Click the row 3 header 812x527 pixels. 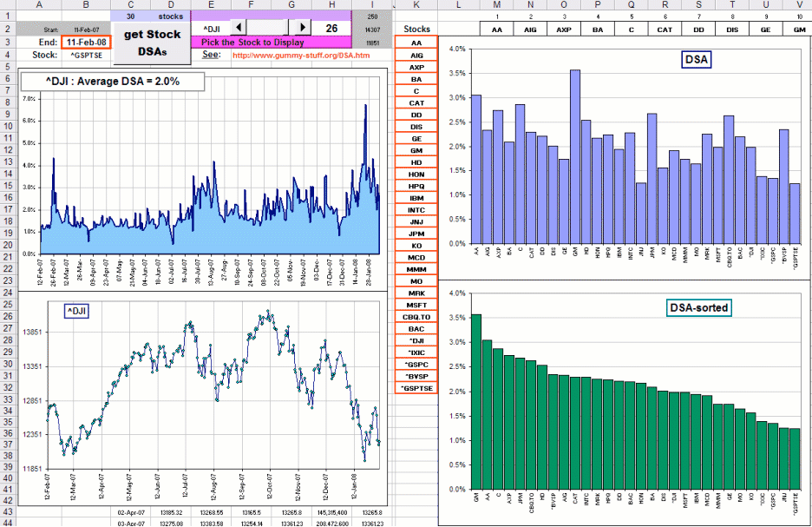click(8, 42)
